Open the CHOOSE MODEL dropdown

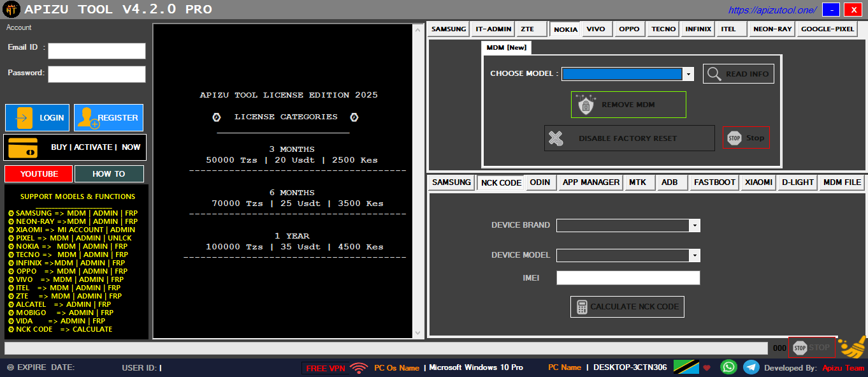tap(688, 73)
